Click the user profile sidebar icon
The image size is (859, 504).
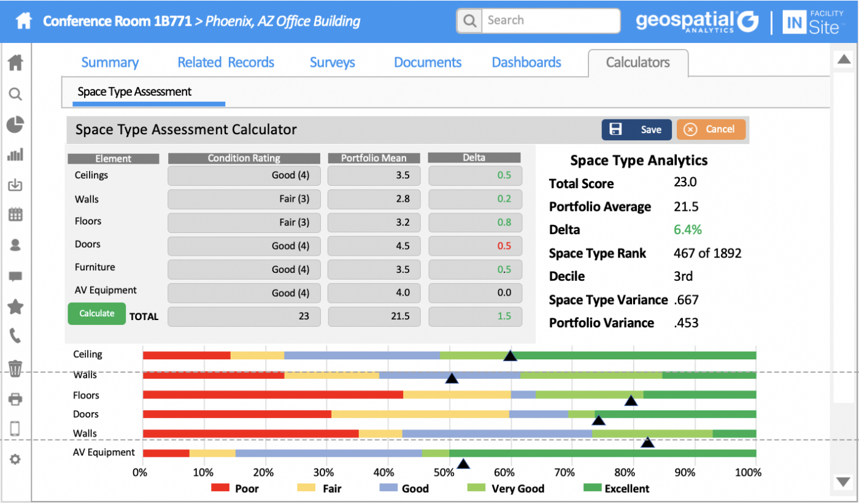click(15, 245)
